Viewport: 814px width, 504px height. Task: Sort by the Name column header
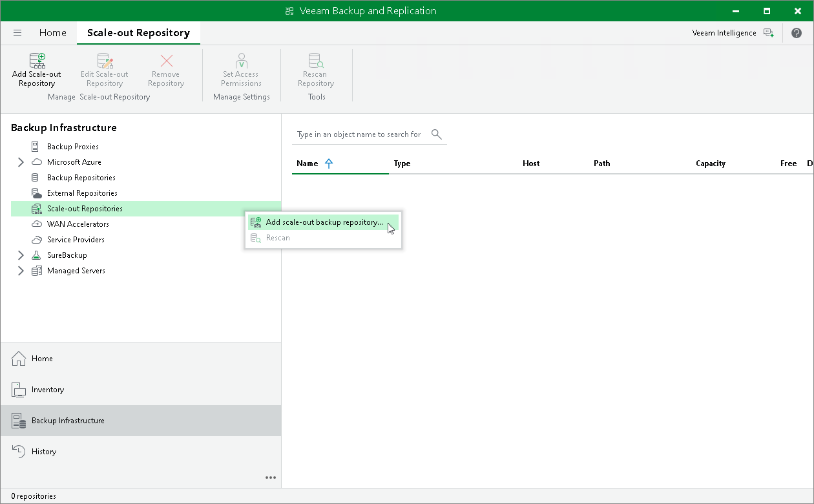[x=308, y=163]
